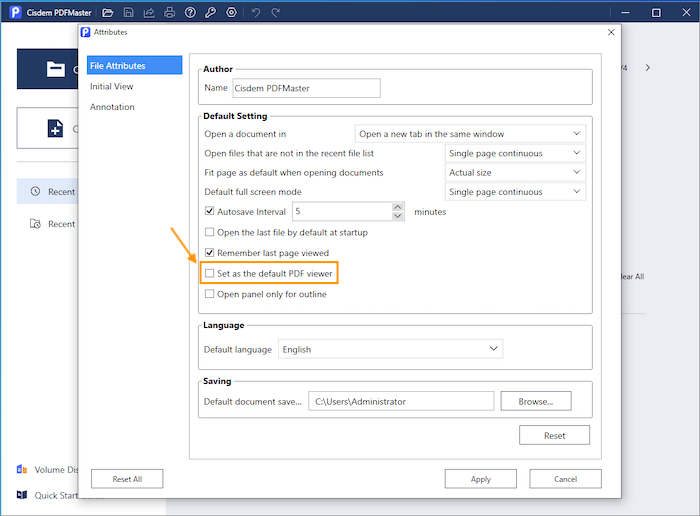The width and height of the screenshot is (700, 516).
Task: Click the Apply button
Action: coord(481,479)
